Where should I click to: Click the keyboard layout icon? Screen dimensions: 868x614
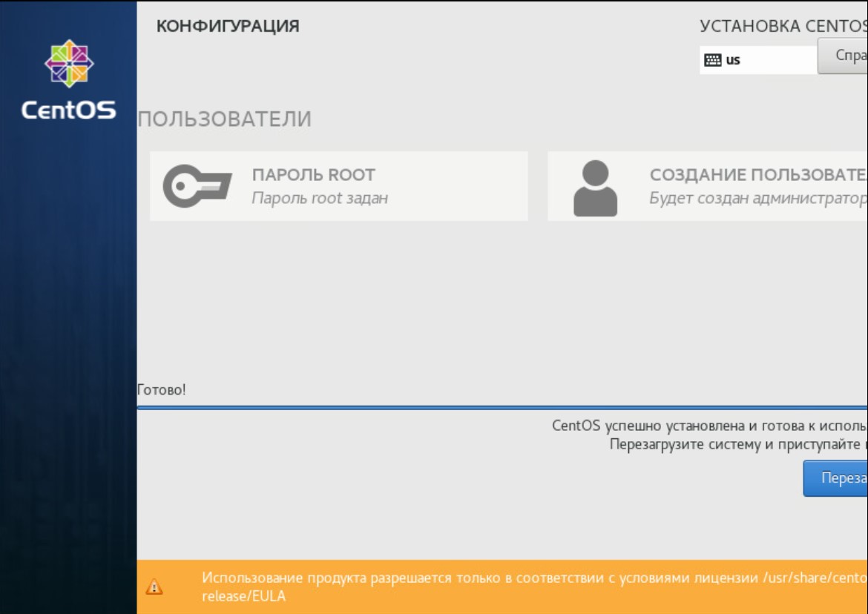[x=712, y=60]
